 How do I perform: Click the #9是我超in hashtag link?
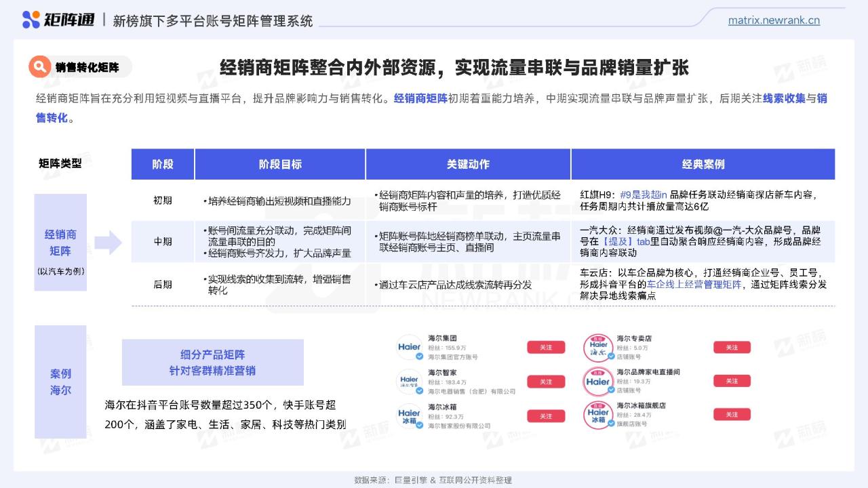644,195
